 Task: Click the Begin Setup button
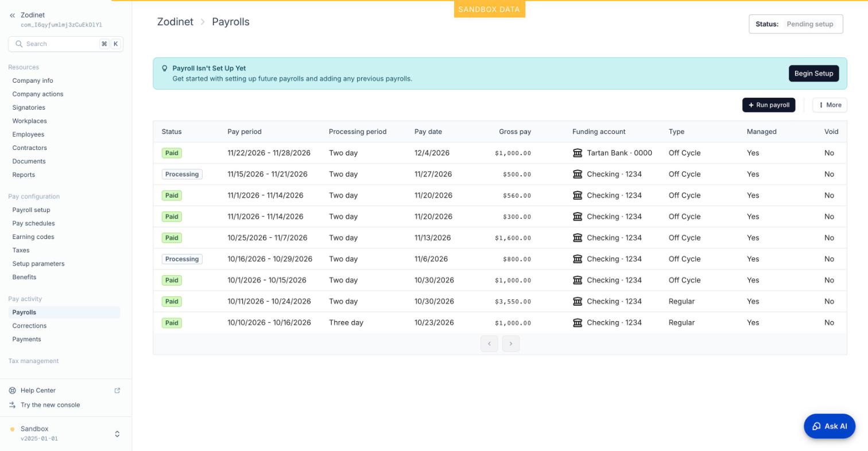(813, 74)
